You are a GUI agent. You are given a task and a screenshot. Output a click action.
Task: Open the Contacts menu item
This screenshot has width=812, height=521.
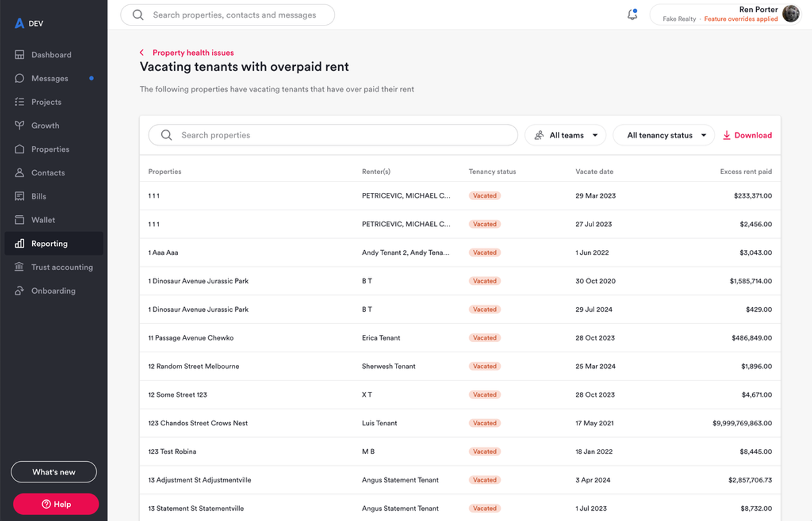[x=48, y=173]
